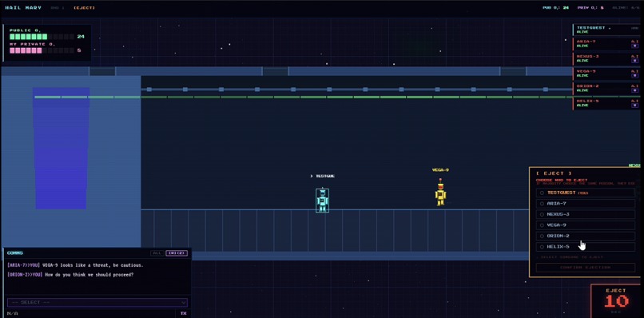
Task: Click the VEGA-9 name label above yellow robot
Action: click(x=440, y=169)
